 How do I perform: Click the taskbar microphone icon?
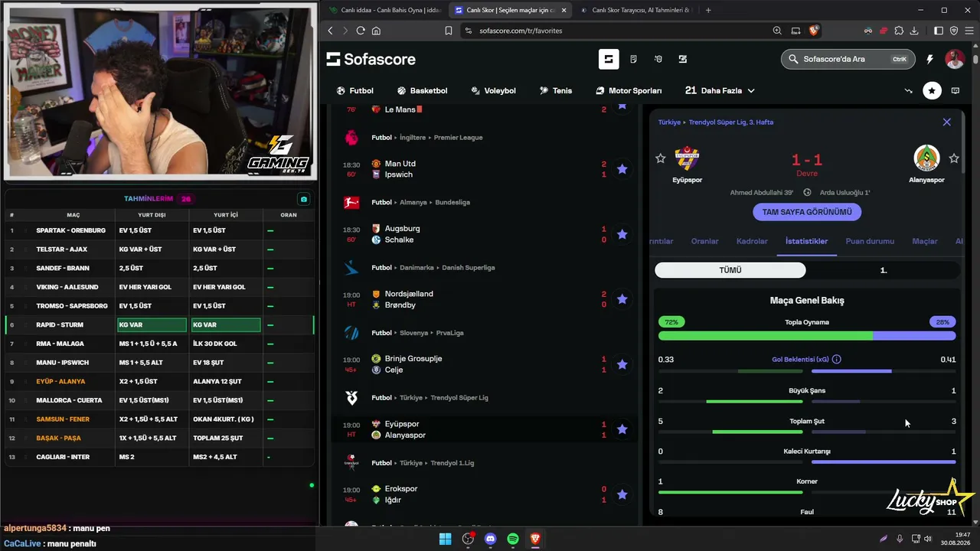900,539
